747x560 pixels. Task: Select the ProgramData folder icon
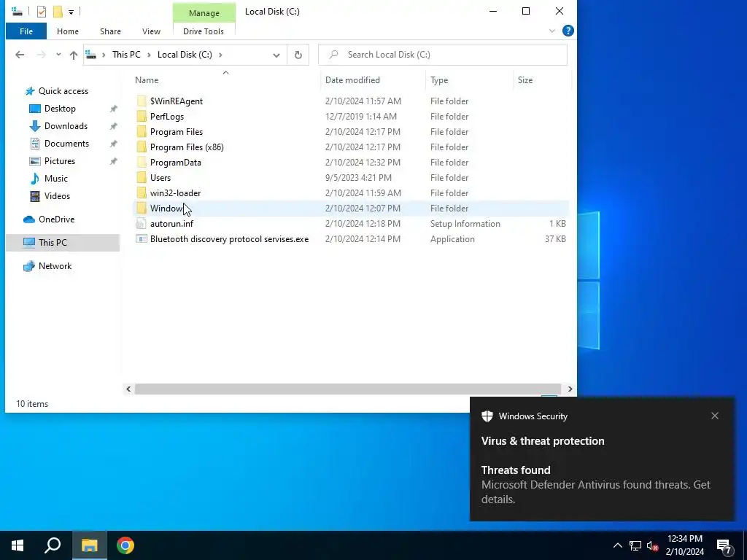click(x=142, y=163)
